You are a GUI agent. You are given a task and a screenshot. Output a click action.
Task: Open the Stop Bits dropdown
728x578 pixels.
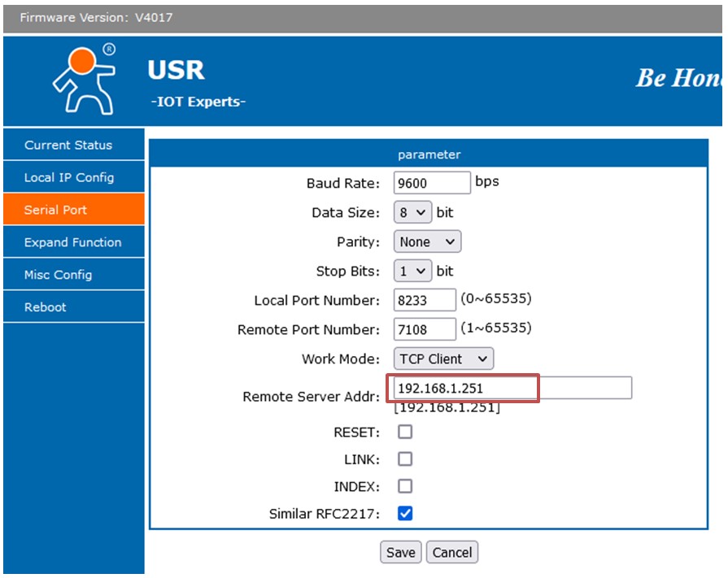pyautogui.click(x=412, y=271)
